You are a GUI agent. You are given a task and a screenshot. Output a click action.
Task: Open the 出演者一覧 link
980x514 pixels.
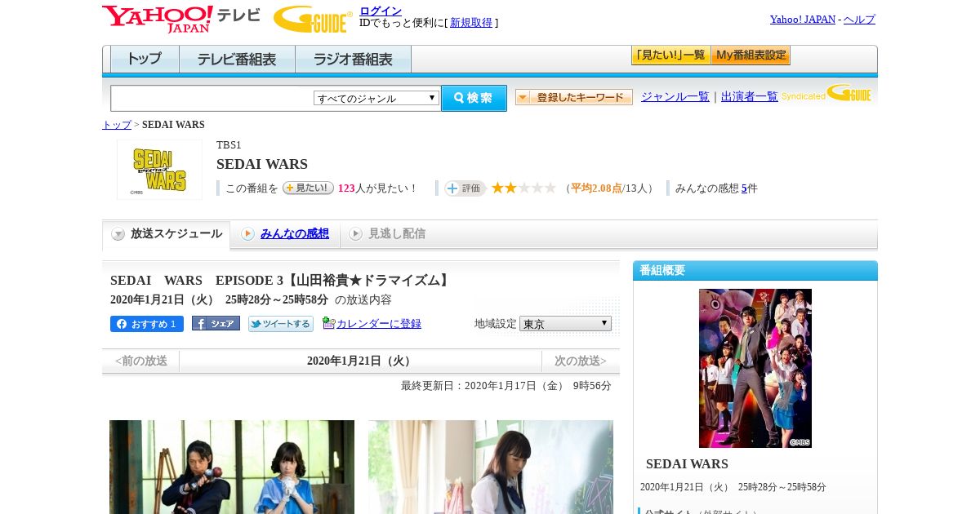tap(750, 97)
